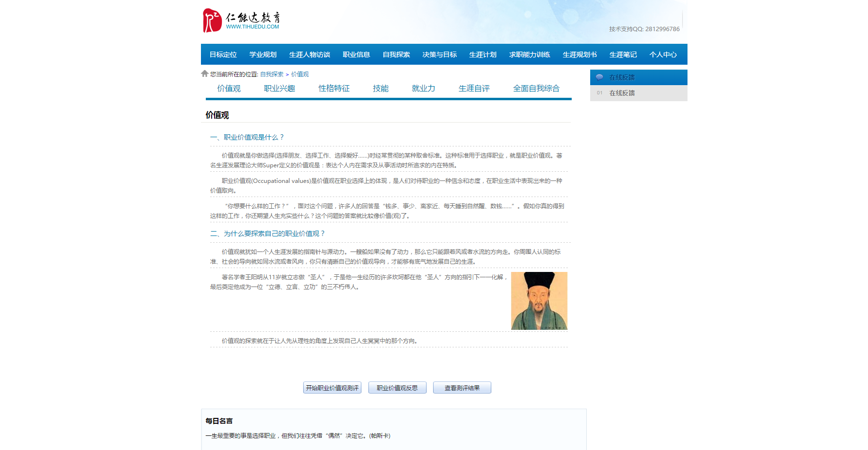Click the 价值观 page title heading
868x450 pixels.
[x=217, y=115]
